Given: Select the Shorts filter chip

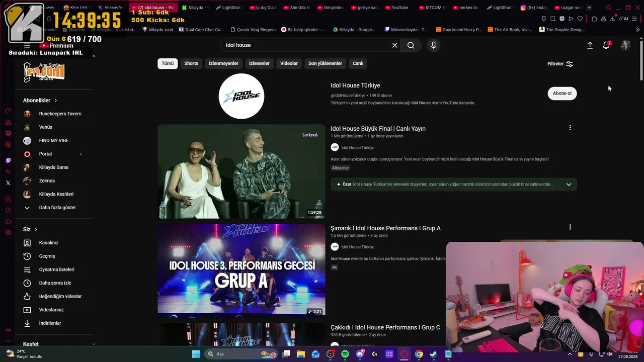Looking at the screenshot, I should pos(191,63).
